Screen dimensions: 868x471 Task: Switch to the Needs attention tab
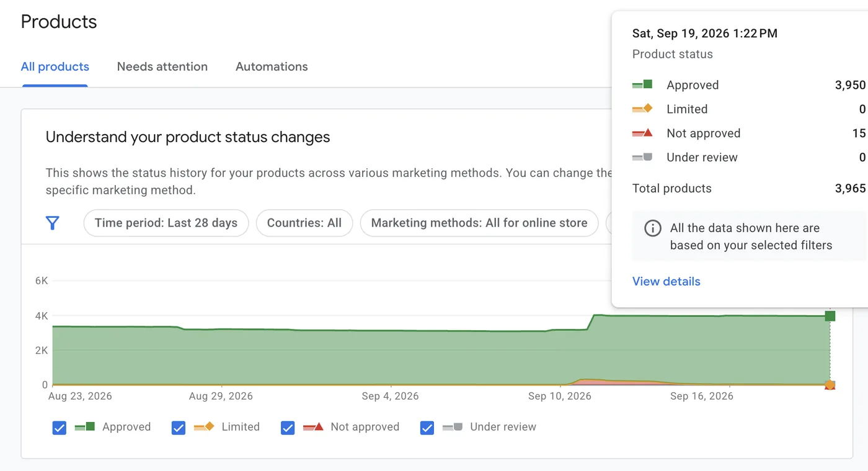coord(162,66)
